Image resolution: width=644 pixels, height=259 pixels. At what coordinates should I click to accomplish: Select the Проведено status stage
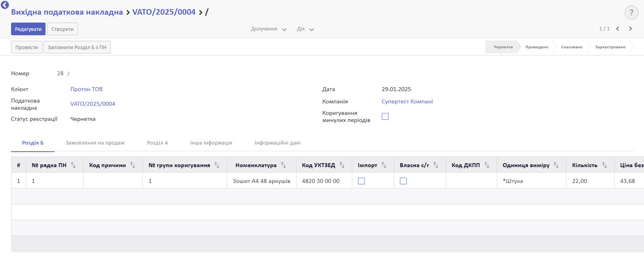tap(537, 47)
